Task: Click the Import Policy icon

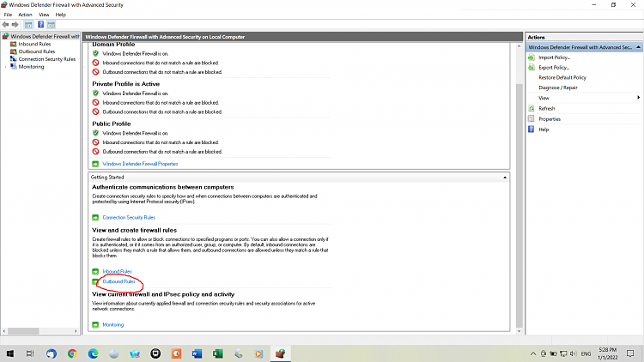Action: [x=531, y=57]
